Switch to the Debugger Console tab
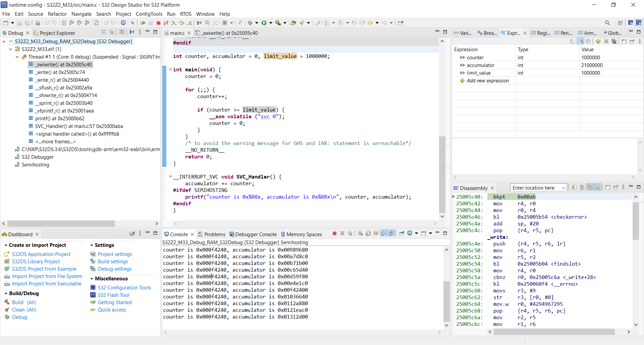 pyautogui.click(x=253, y=234)
